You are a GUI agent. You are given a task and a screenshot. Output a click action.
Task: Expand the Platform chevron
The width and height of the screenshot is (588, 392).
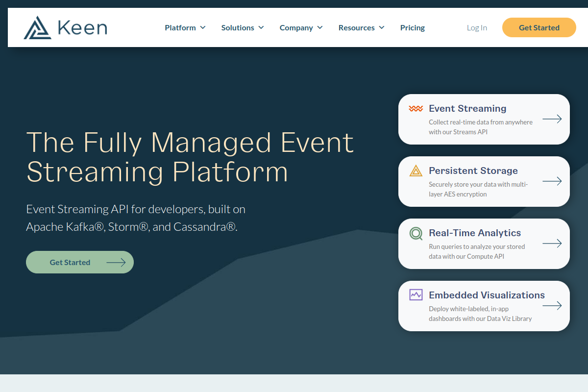point(202,27)
